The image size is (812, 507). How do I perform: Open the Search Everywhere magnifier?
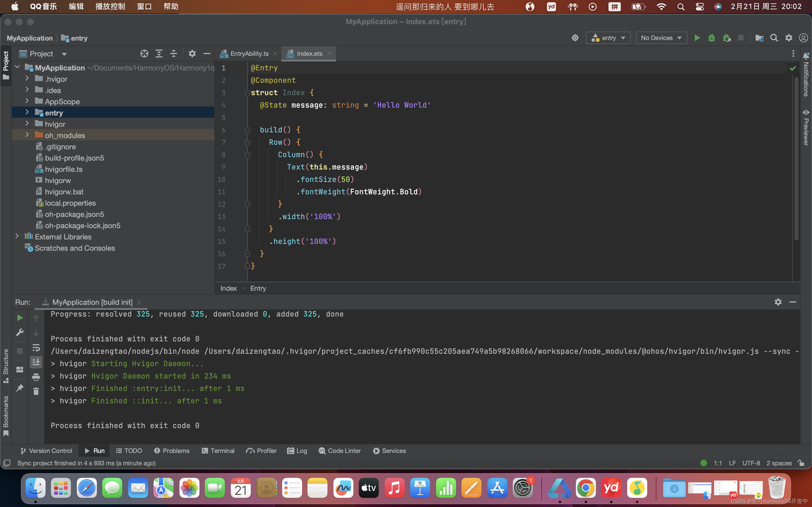click(774, 38)
